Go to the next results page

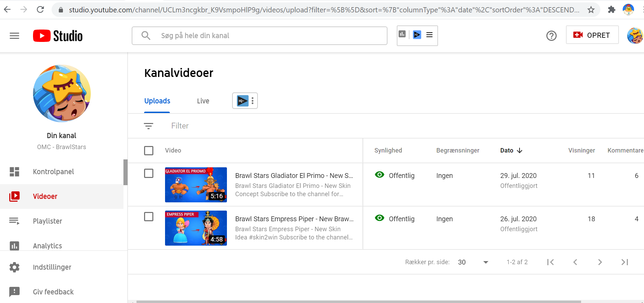tap(600, 262)
